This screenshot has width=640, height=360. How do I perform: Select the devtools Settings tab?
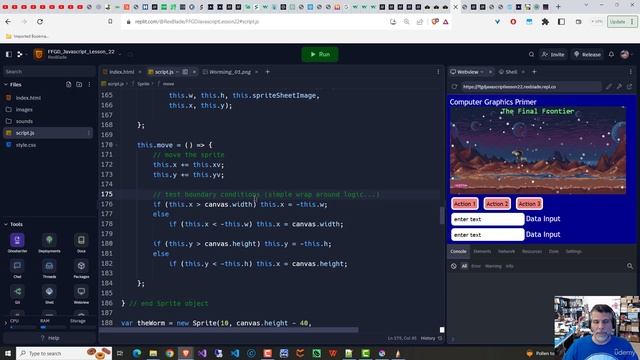point(573,251)
